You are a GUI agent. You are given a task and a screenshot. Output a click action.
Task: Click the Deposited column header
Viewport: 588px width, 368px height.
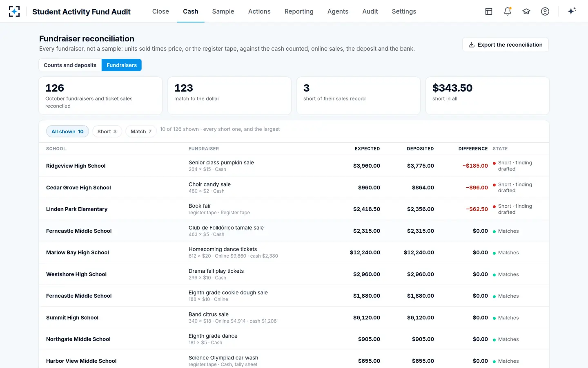pyautogui.click(x=420, y=148)
